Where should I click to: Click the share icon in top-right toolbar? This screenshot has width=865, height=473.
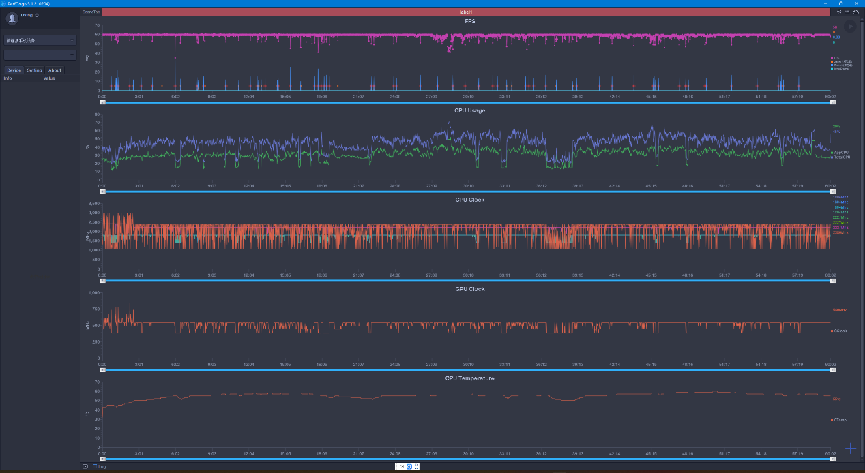(x=839, y=12)
